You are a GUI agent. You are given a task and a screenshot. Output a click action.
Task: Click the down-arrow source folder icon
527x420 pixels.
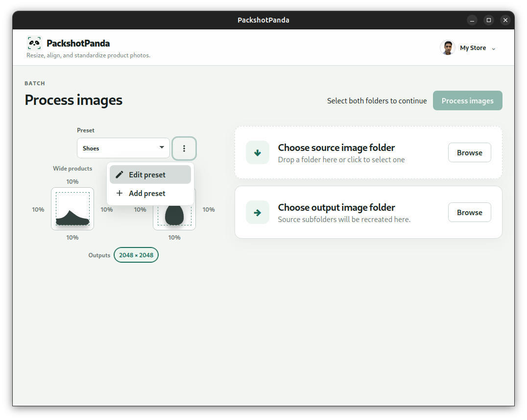click(x=258, y=153)
